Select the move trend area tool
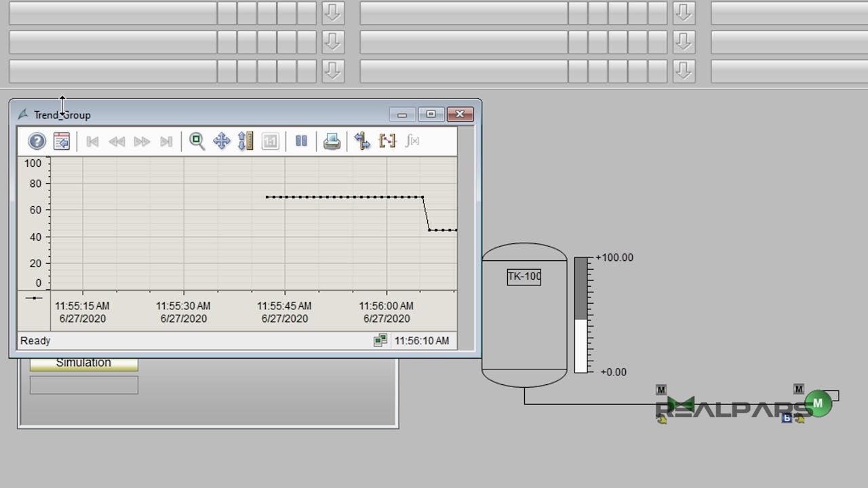This screenshot has width=868, height=488. [x=222, y=141]
